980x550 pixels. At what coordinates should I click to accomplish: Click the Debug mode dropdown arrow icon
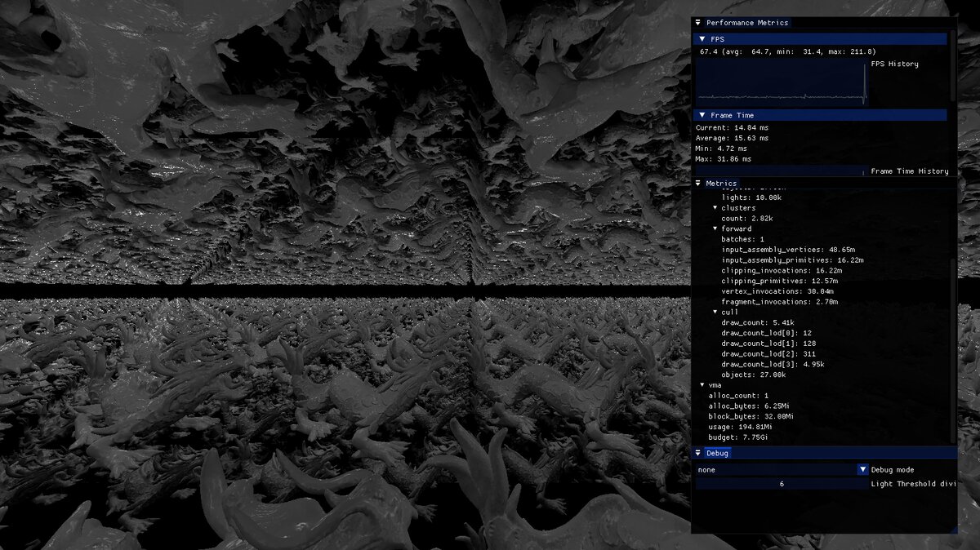click(863, 469)
